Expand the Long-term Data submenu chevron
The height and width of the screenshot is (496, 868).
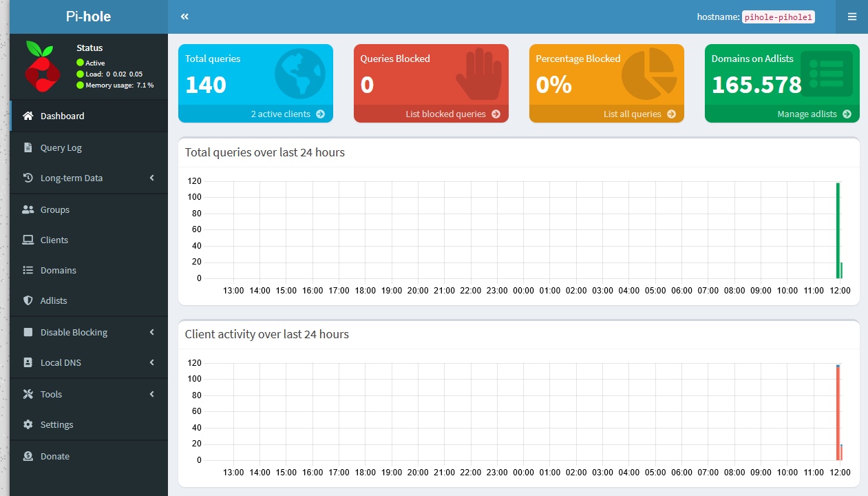click(x=152, y=178)
